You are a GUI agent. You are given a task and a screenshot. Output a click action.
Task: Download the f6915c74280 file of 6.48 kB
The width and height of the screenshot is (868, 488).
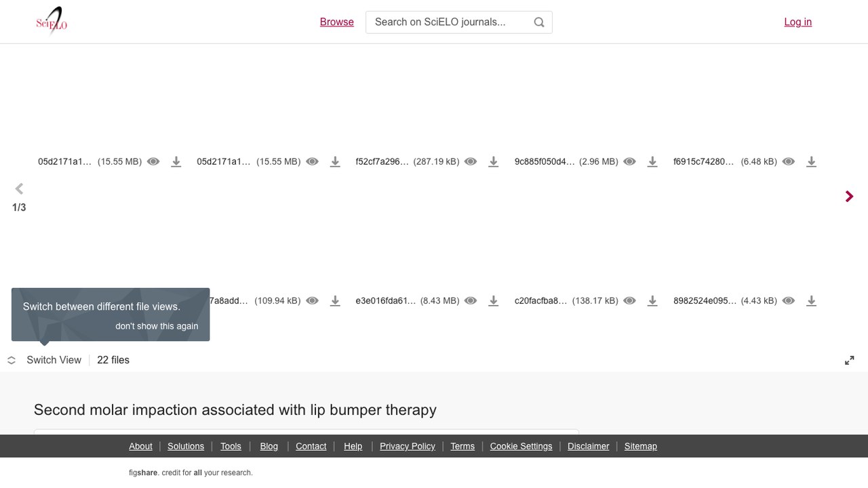tap(811, 162)
